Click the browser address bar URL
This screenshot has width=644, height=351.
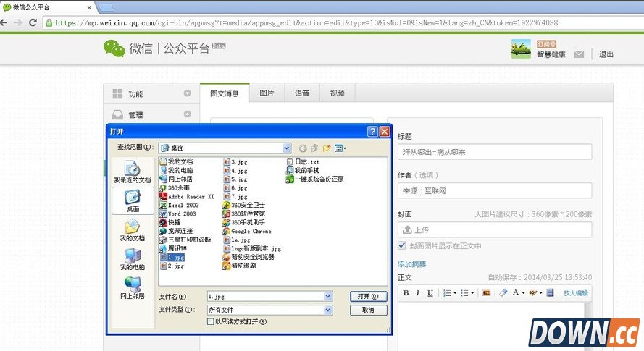[x=306, y=22]
